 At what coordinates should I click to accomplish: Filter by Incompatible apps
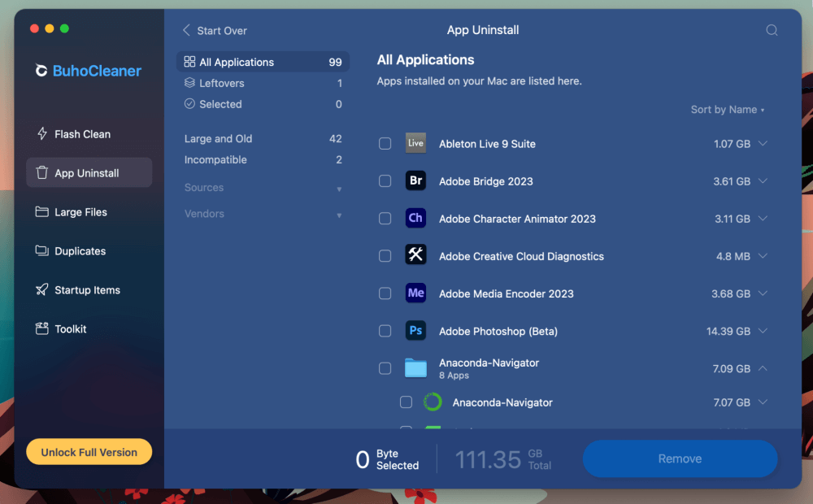(x=263, y=159)
